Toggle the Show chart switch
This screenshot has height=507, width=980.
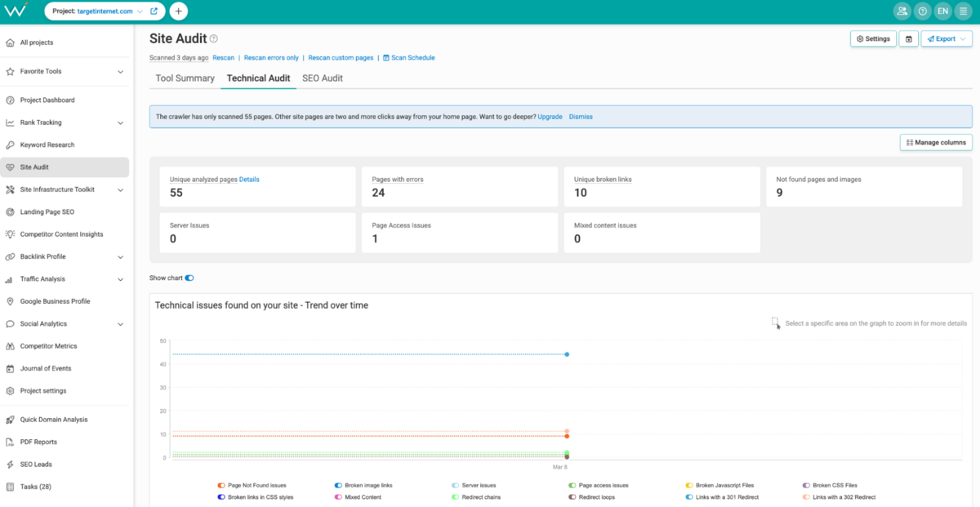(x=189, y=278)
